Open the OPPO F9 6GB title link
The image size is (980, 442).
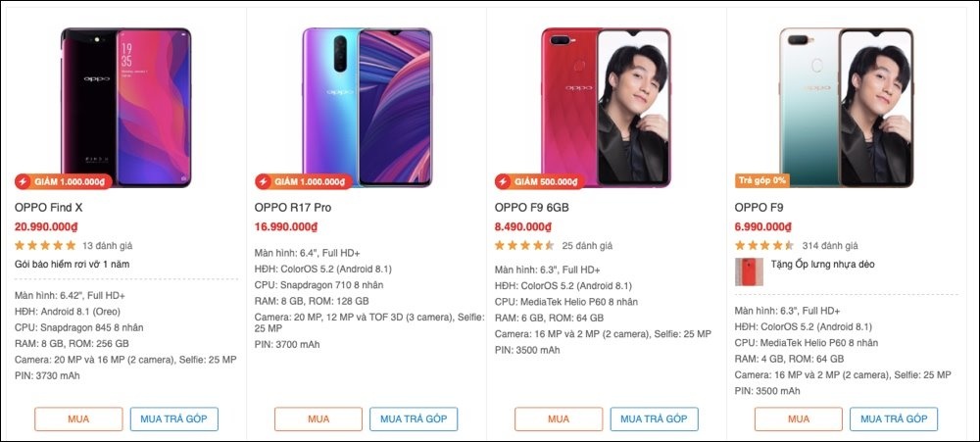(x=532, y=208)
